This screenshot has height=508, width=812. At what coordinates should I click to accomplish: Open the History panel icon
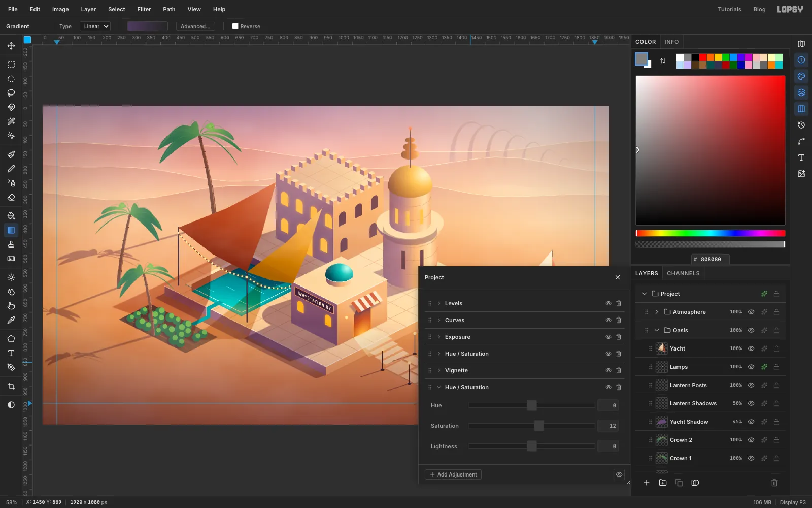tap(801, 125)
